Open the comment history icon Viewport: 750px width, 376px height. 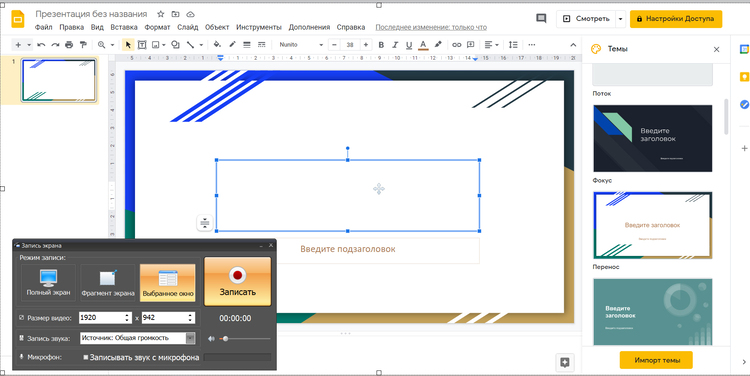pyautogui.click(x=541, y=19)
